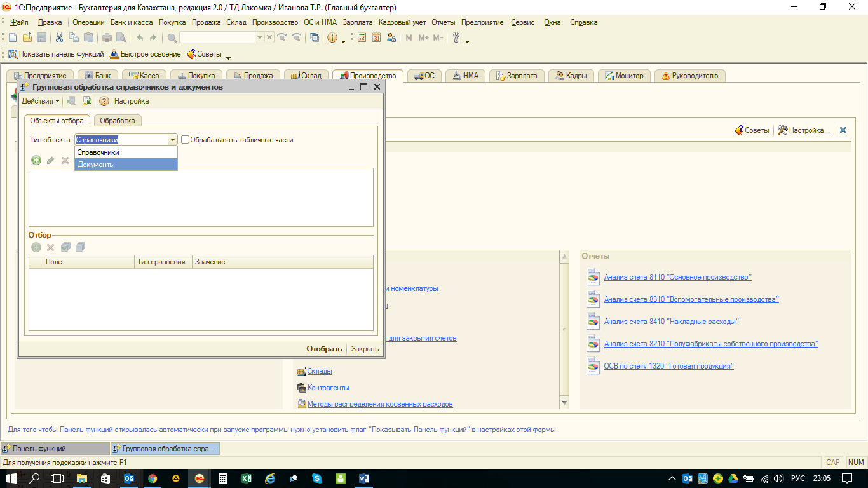The height and width of the screenshot is (488, 868).
Task: Select 'Документы' from the dropdown list
Action: (126, 165)
